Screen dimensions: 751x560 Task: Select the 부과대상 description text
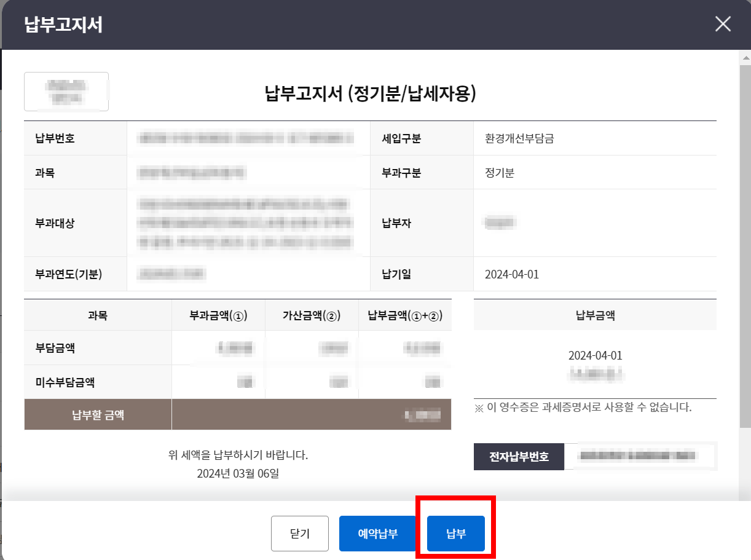point(246,223)
